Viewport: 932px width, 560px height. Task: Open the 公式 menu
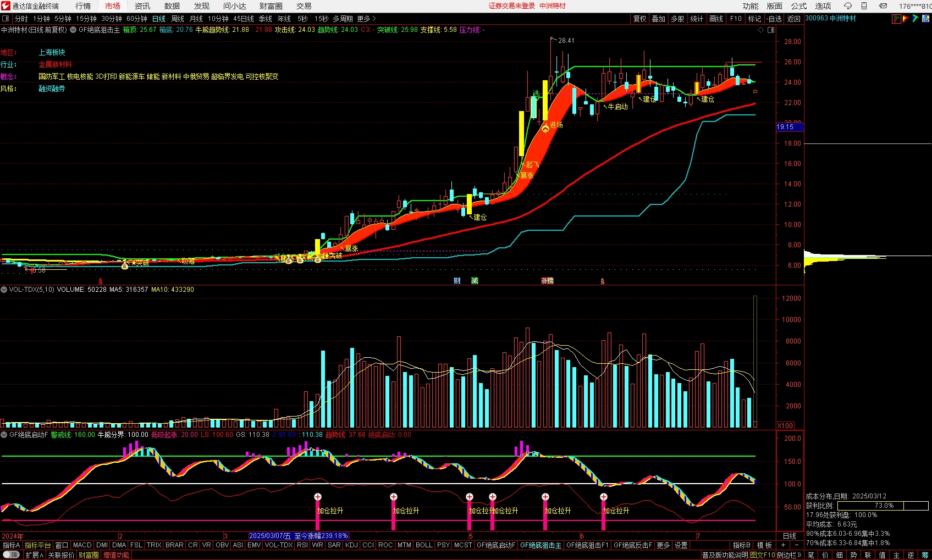tap(799, 6)
